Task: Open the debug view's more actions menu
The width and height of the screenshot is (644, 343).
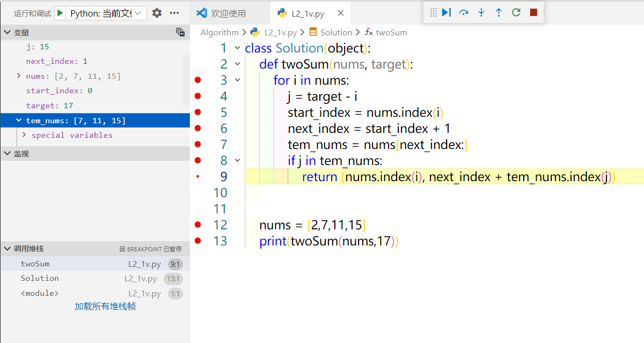Action: pyautogui.click(x=174, y=13)
